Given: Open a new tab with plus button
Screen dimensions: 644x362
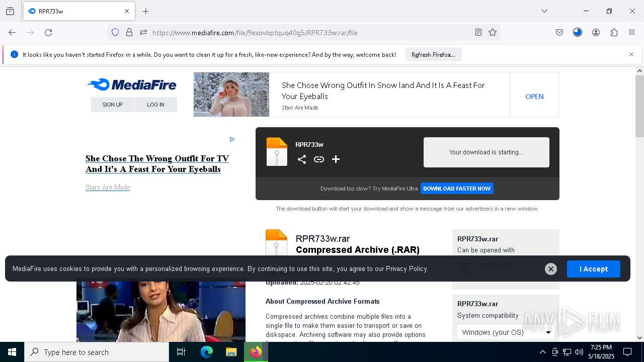Looking at the screenshot, I should pyautogui.click(x=146, y=11).
